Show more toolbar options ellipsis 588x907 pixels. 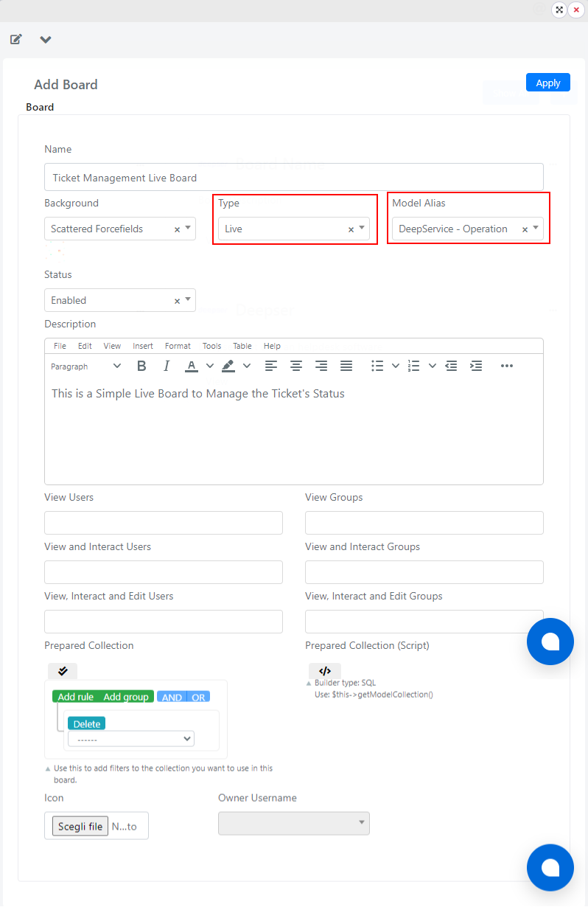506,366
